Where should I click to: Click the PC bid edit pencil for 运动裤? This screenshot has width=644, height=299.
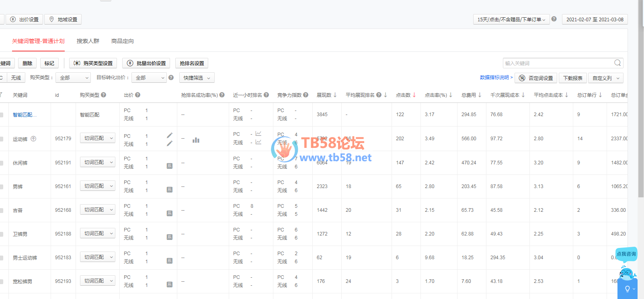point(170,135)
